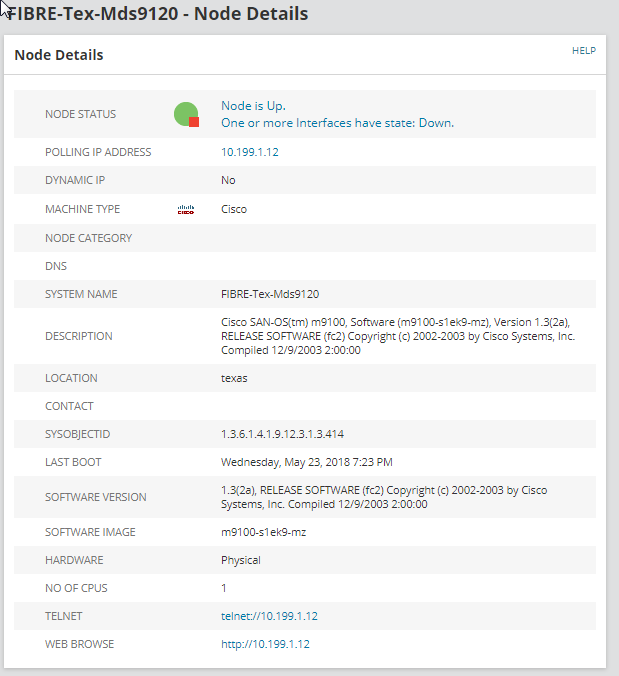619x676 pixels.
Task: Click the WEB BROWSE label
Action: pyautogui.click(x=80, y=644)
